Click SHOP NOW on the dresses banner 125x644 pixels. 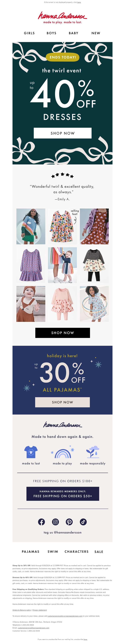(62, 133)
